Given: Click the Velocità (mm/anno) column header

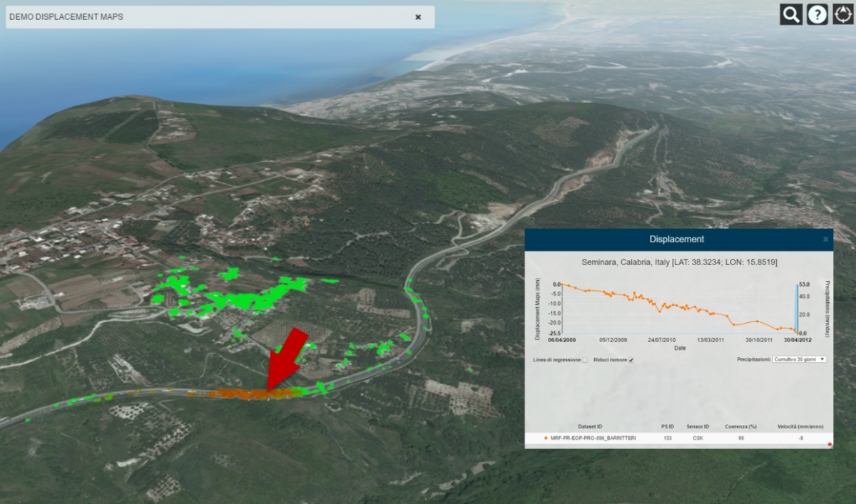Looking at the screenshot, I should 800,426.
